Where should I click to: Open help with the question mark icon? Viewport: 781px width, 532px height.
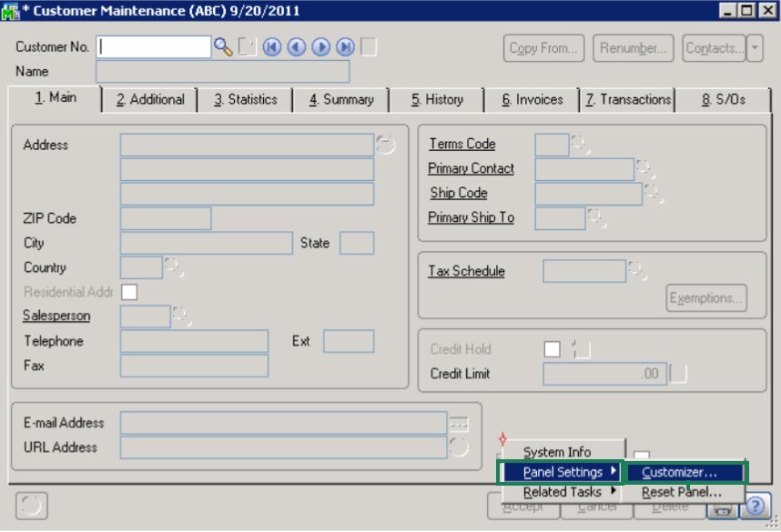[x=757, y=507]
